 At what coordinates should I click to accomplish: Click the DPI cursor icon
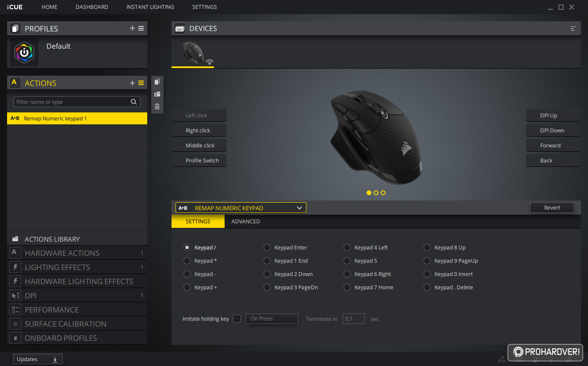tap(15, 296)
